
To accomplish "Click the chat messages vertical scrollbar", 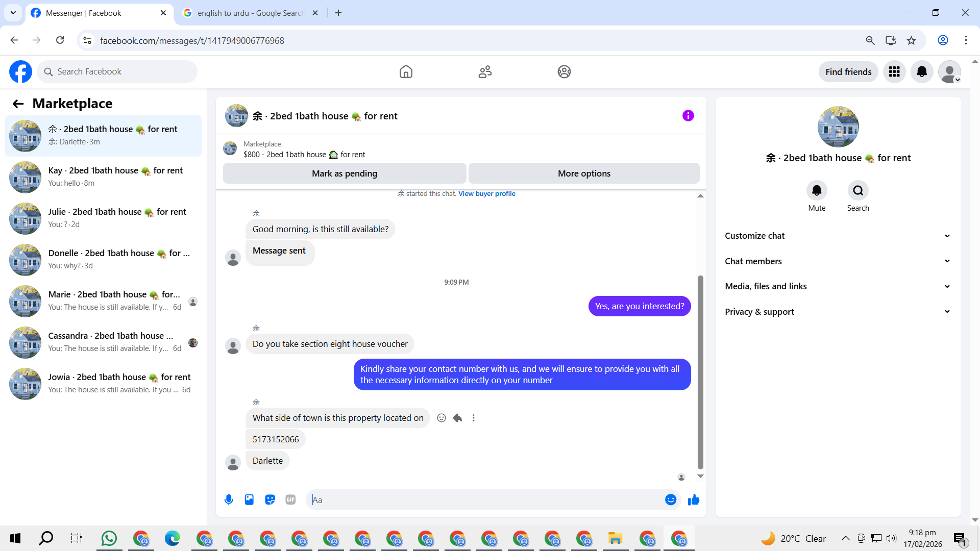I will pyautogui.click(x=700, y=372).
